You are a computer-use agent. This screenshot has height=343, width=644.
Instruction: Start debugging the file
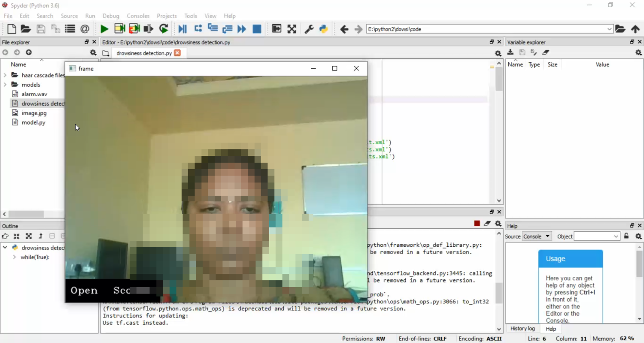(182, 29)
